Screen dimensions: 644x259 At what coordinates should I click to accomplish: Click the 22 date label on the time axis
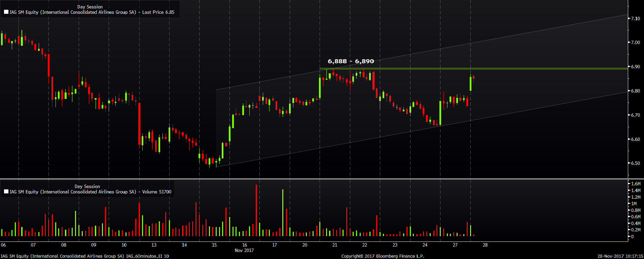[365, 245]
